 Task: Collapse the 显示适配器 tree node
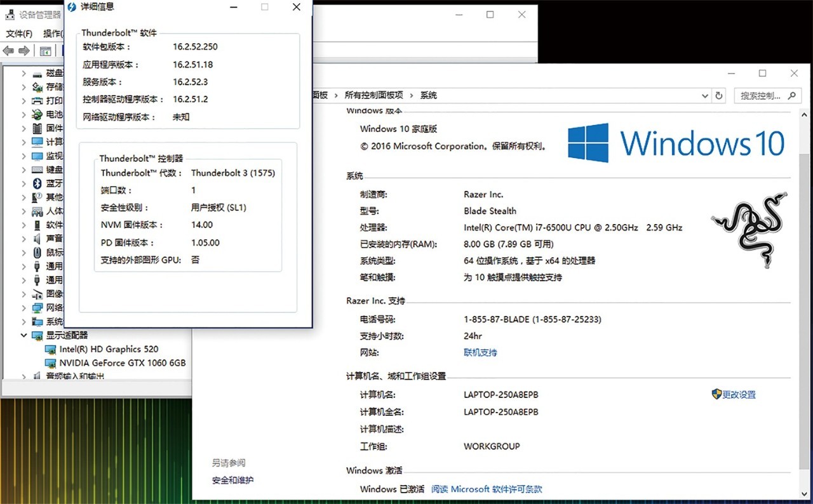point(24,335)
